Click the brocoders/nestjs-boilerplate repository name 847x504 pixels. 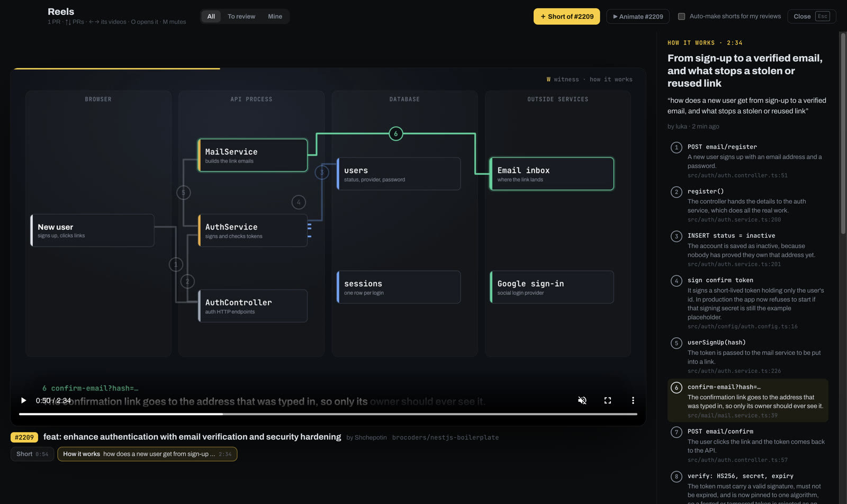445,437
